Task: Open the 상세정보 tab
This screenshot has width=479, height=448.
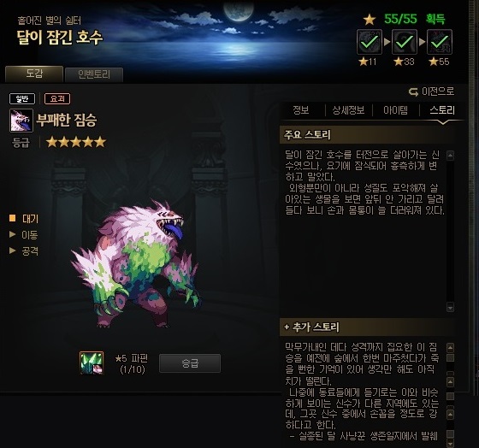Action: (348, 110)
